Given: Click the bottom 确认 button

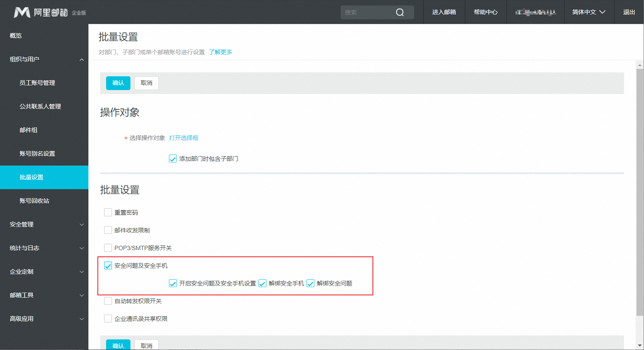Looking at the screenshot, I should pos(118,345).
